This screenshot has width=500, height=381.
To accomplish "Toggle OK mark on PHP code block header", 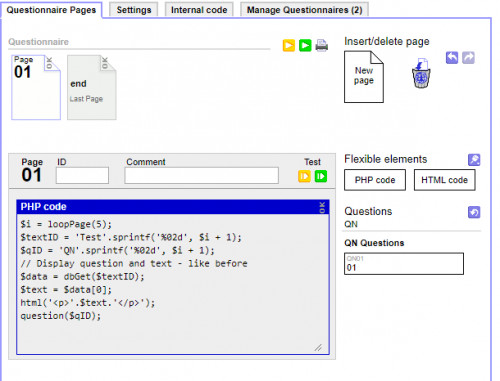I will click(x=322, y=207).
